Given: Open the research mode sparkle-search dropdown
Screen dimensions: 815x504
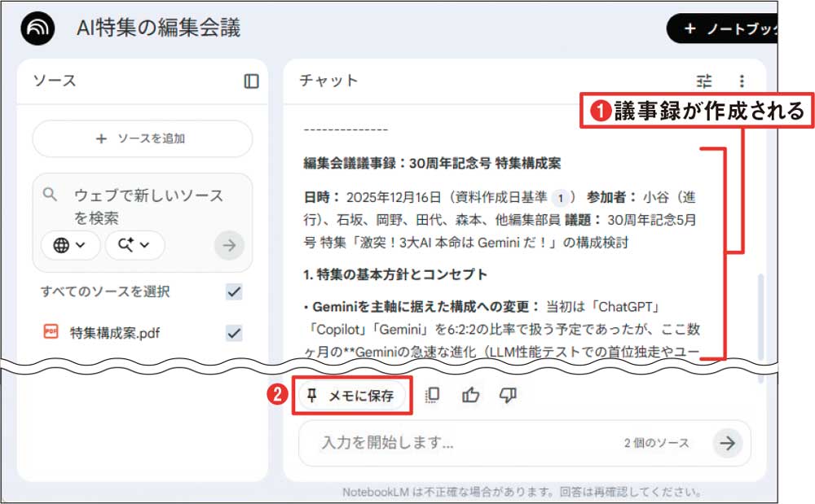Looking at the screenshot, I should coord(134,245).
